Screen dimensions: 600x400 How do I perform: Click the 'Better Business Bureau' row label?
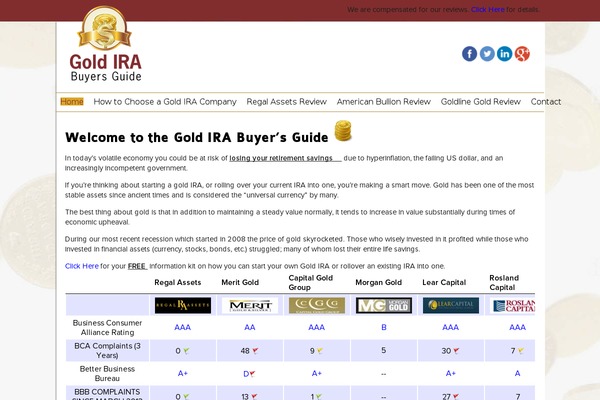tap(107, 374)
